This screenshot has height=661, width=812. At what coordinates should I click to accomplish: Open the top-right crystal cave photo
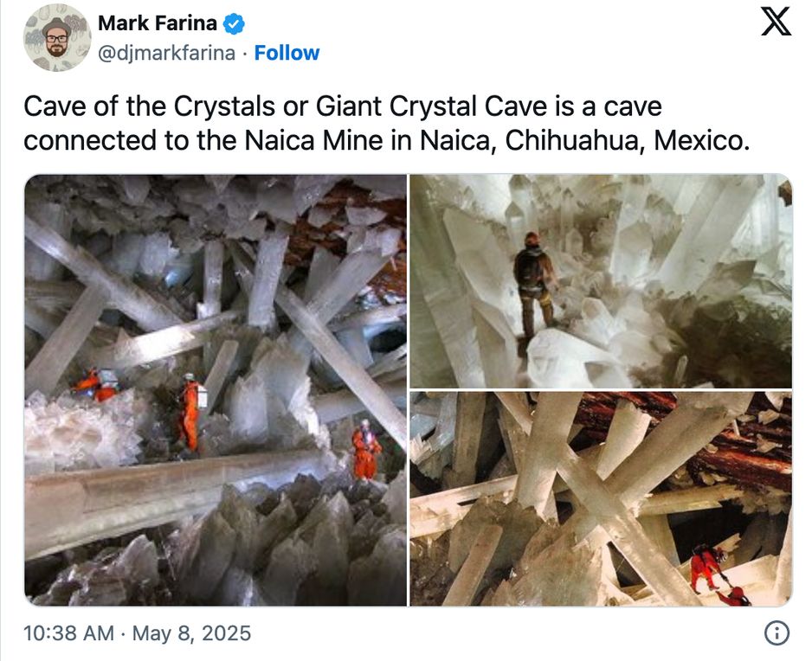pyautogui.click(x=601, y=281)
